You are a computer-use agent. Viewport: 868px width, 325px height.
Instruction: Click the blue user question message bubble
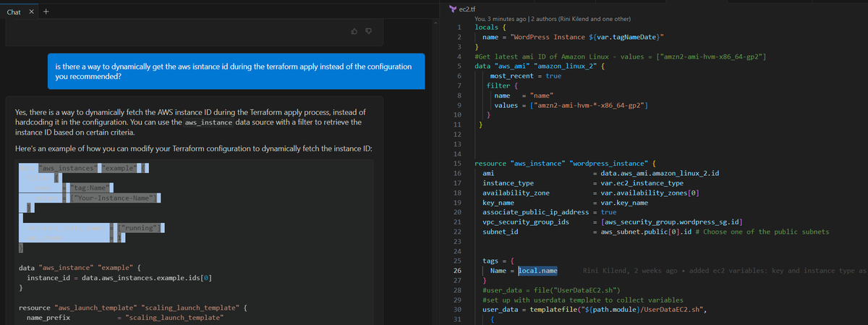237,71
